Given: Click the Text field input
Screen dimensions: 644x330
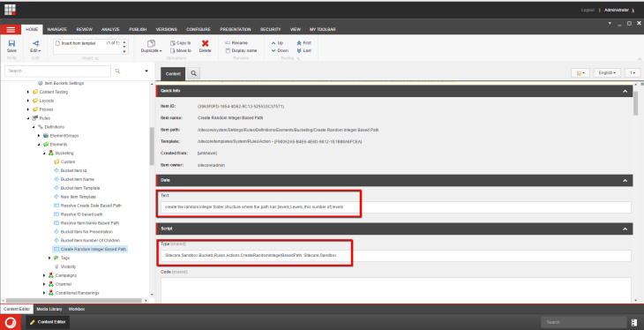Looking at the screenshot, I should click(x=395, y=207).
